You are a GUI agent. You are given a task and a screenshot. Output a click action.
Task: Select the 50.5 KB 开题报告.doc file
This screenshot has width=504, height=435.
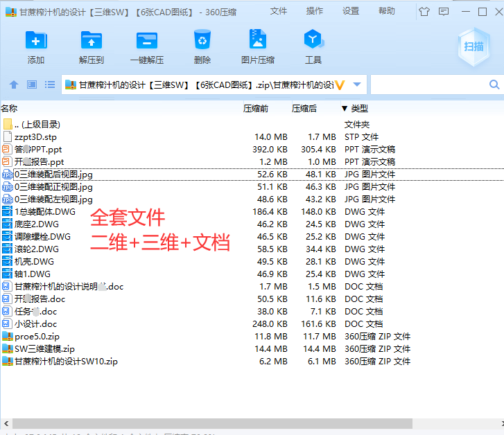40,299
